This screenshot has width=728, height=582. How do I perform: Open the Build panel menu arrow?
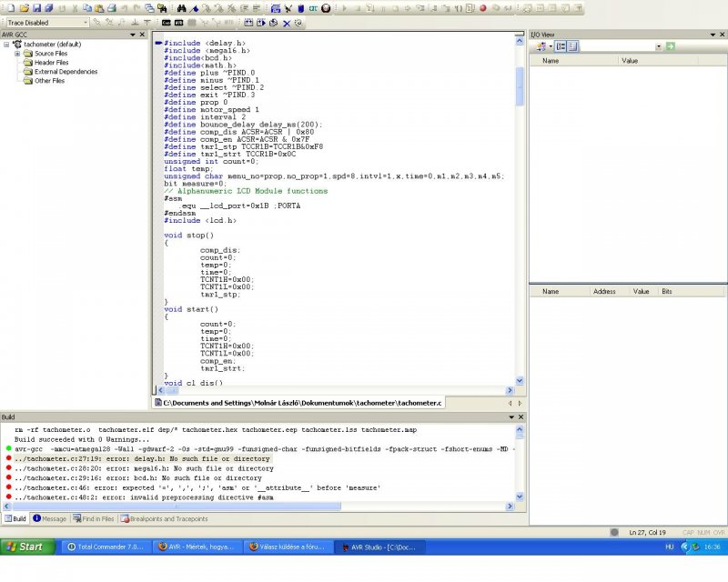(511, 416)
